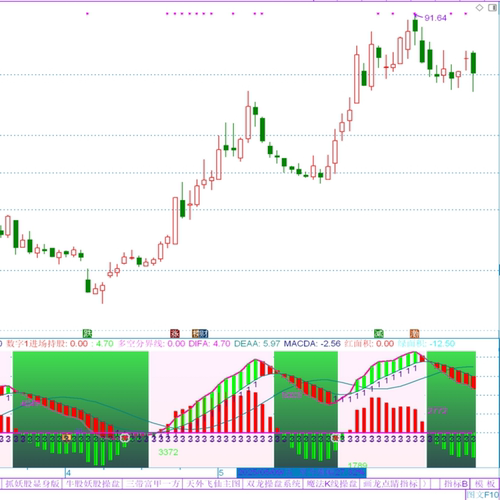The image size is (500, 500).
Task: Open the 魔法K线操盘 tab
Action: click(332, 484)
